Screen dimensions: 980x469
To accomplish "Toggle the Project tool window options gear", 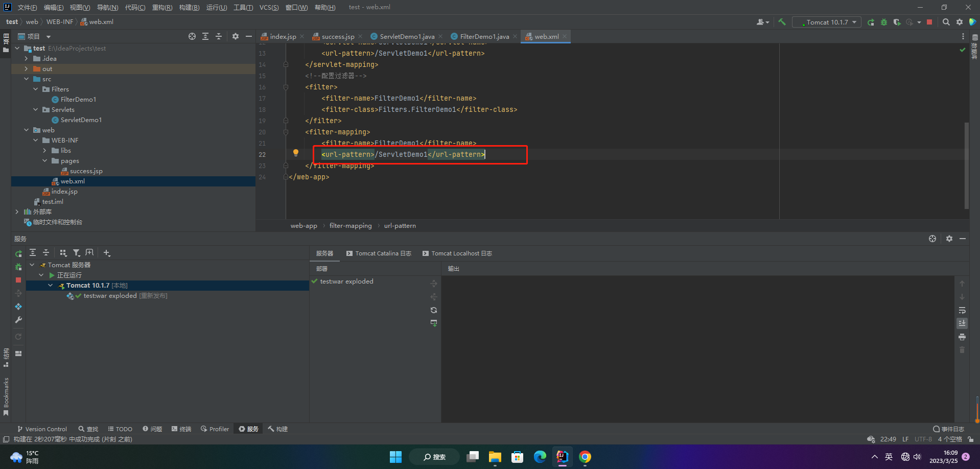I will click(x=235, y=36).
